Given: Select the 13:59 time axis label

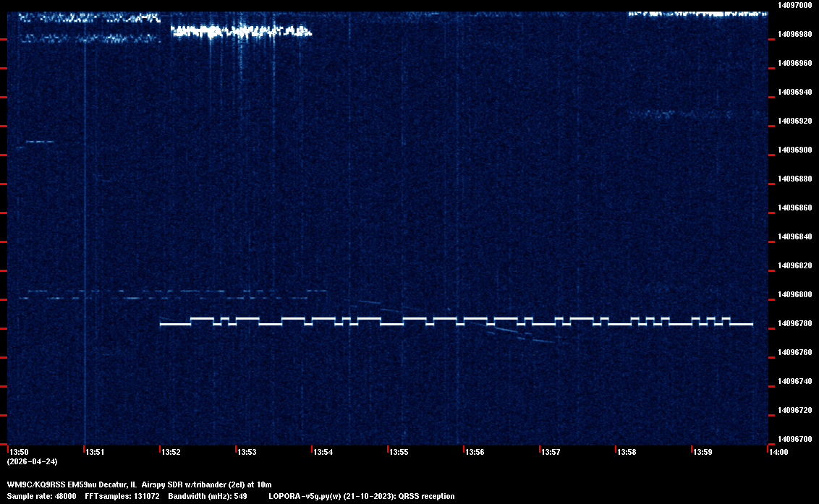Looking at the screenshot, I should pos(703,453).
